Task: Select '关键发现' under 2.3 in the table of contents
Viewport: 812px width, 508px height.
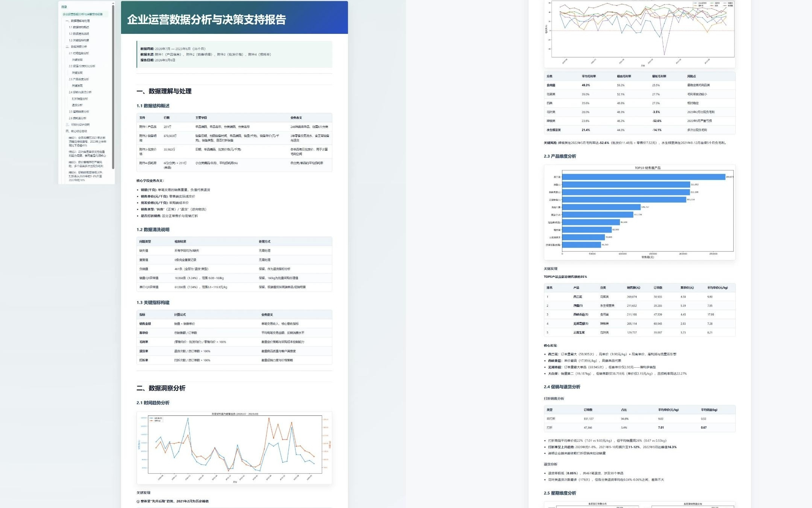Action: (77, 86)
